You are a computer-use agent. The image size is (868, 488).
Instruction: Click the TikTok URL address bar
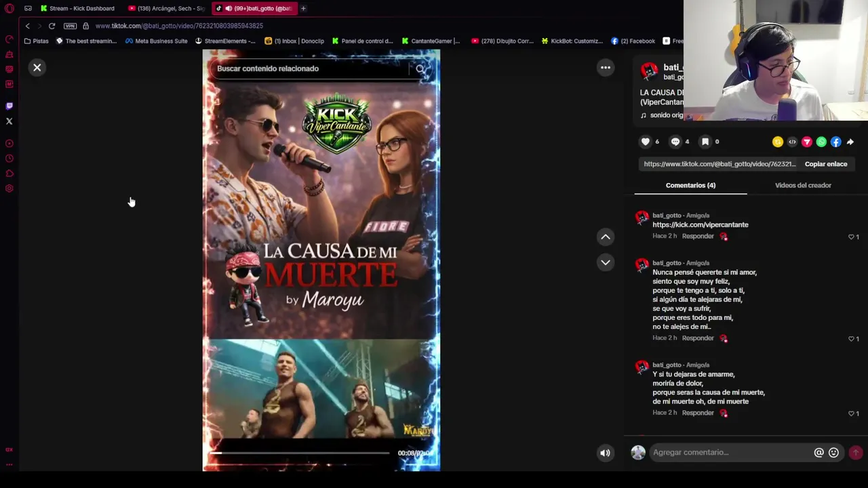[x=179, y=26]
